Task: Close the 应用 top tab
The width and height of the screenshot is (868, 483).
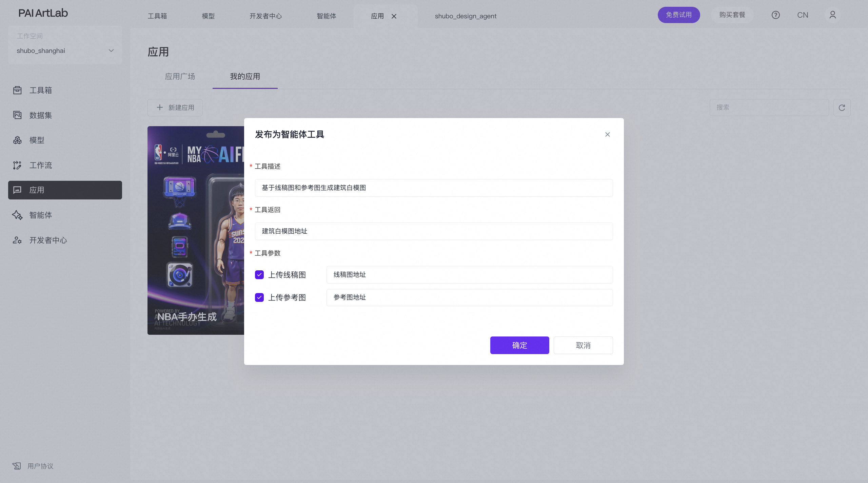Action: (x=394, y=16)
